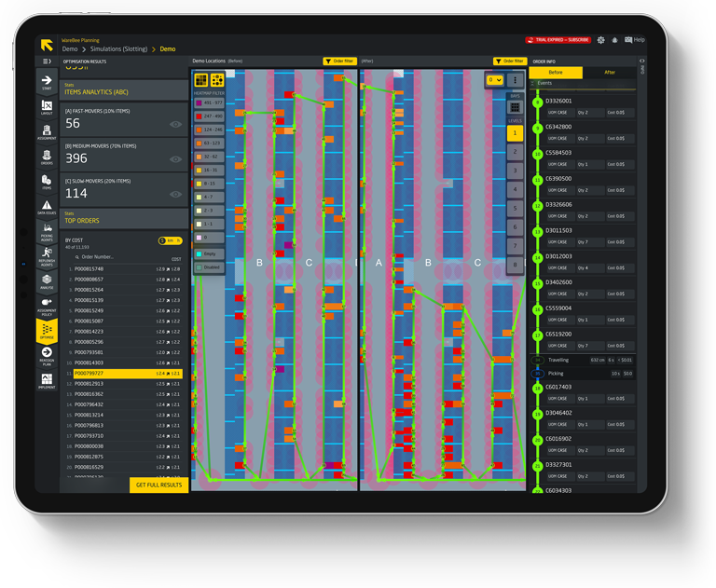The image size is (716, 588).
Task: Open the Assignment step in sidebar
Action: click(x=47, y=132)
